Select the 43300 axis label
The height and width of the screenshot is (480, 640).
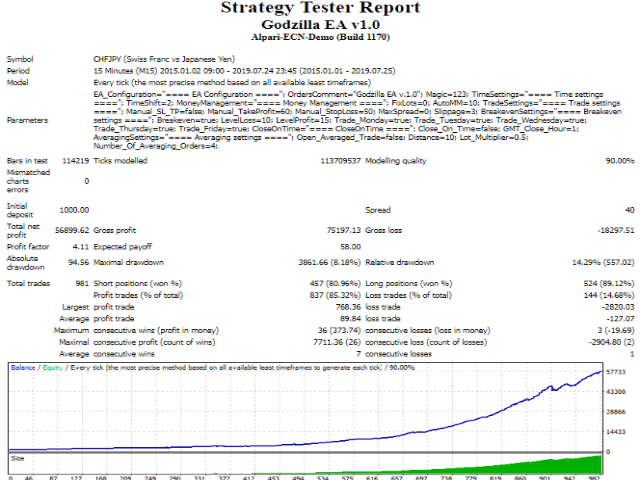(616, 392)
